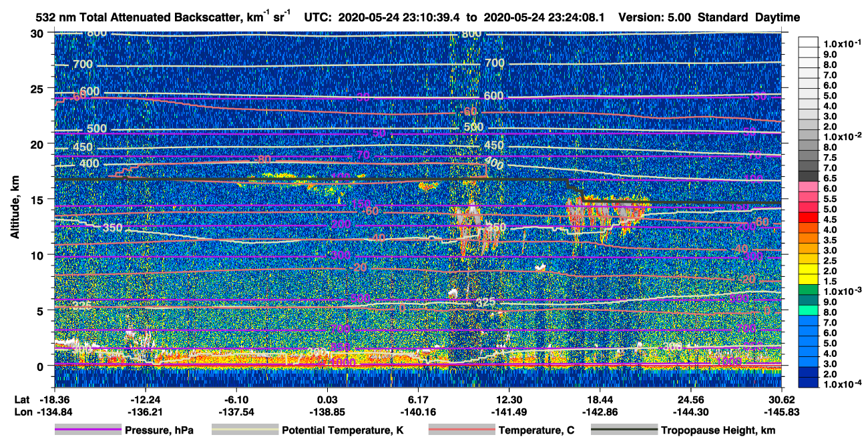868x445 pixels.
Task: Click the pink colorbar swatch beside 5.5
Action: (x=808, y=197)
